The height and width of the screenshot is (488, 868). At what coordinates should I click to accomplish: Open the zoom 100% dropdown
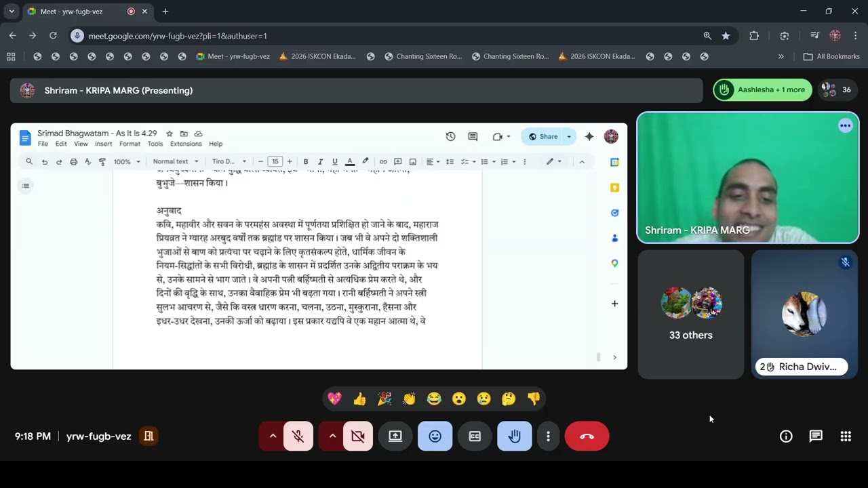[x=127, y=162]
